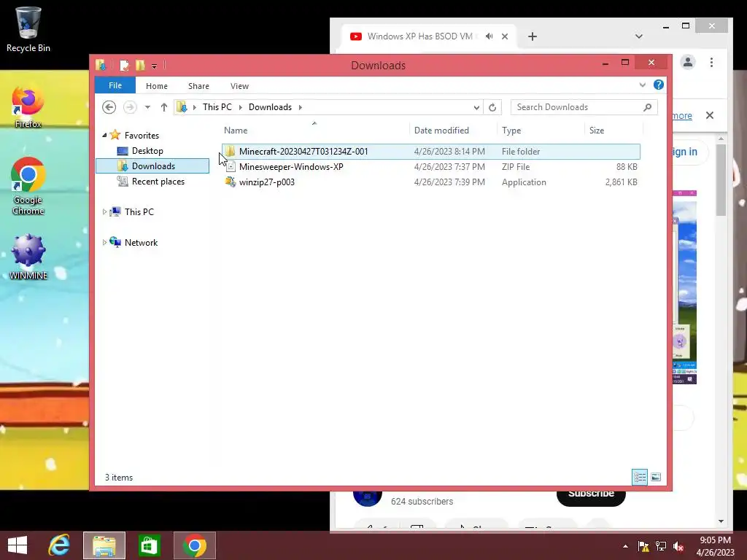The height and width of the screenshot is (560, 747).
Task: Expand This PC in navigation pane
Action: [x=104, y=212]
